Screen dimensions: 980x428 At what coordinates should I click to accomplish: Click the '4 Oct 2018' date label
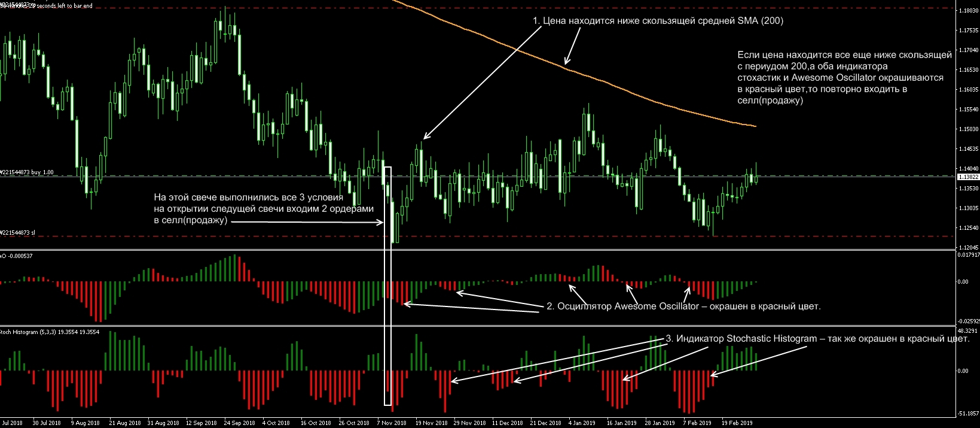click(x=276, y=423)
